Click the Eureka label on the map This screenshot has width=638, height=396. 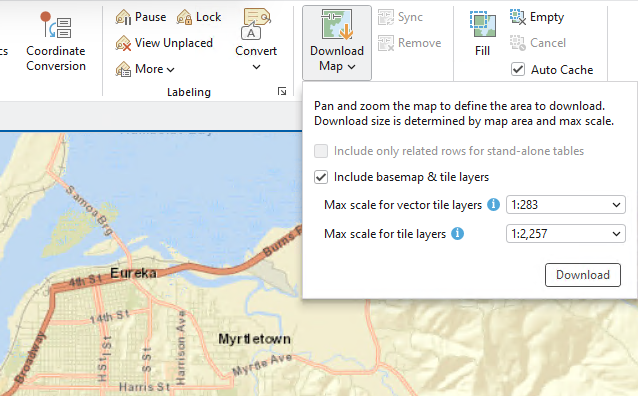click(x=133, y=273)
